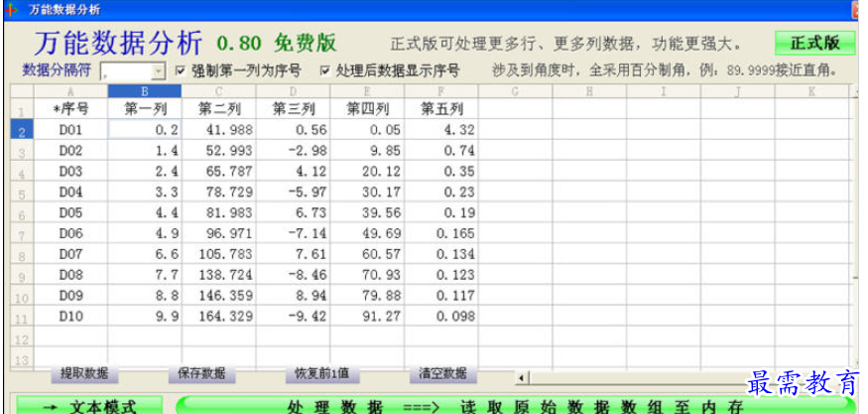Click cell with value 0.098
The image size is (868, 414).
pos(441,316)
